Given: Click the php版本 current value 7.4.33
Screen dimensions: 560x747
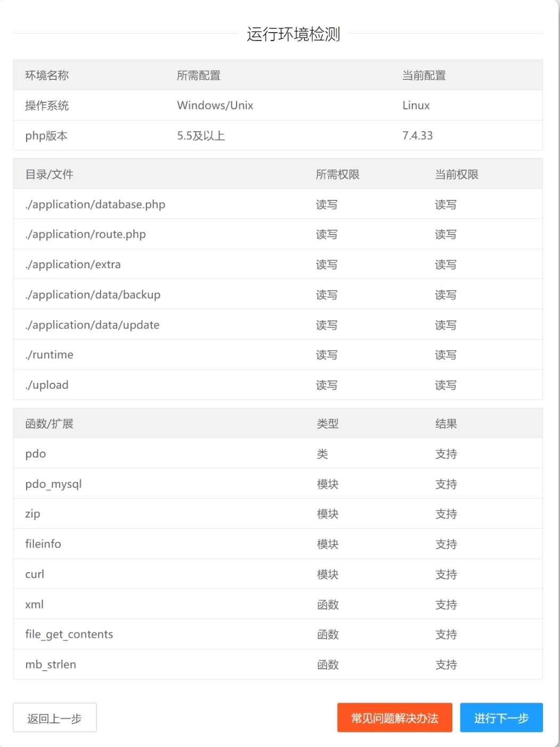Looking at the screenshot, I should [417, 135].
